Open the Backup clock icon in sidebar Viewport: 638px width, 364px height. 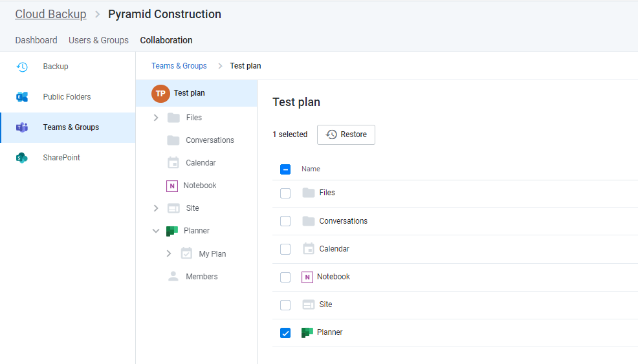[22, 67]
